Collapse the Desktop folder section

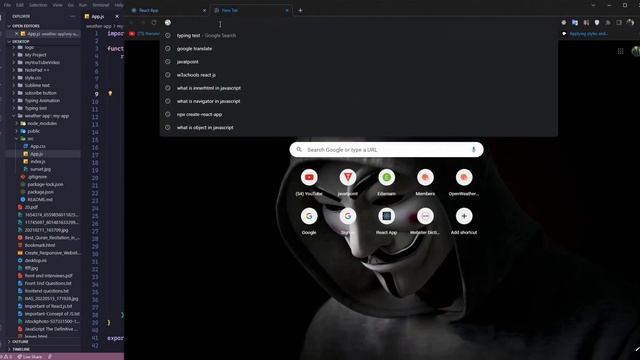click(19, 41)
